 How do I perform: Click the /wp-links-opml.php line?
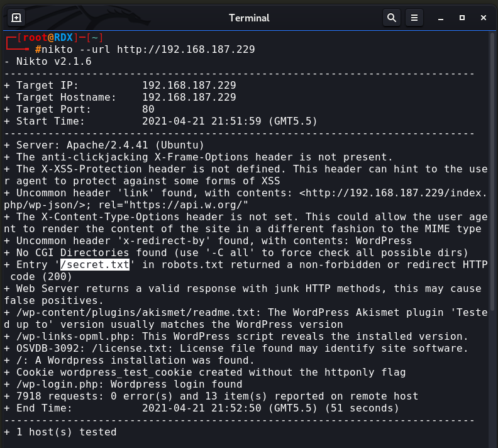pyautogui.click(x=236, y=337)
